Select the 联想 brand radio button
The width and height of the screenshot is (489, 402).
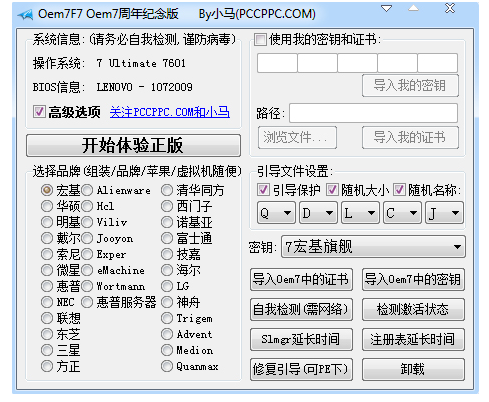[47, 318]
